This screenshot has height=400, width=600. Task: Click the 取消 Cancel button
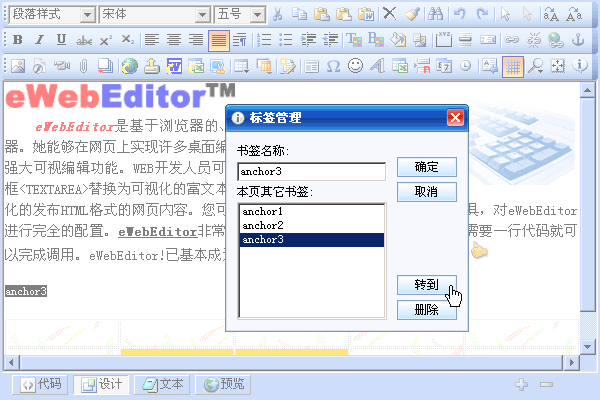(x=427, y=192)
